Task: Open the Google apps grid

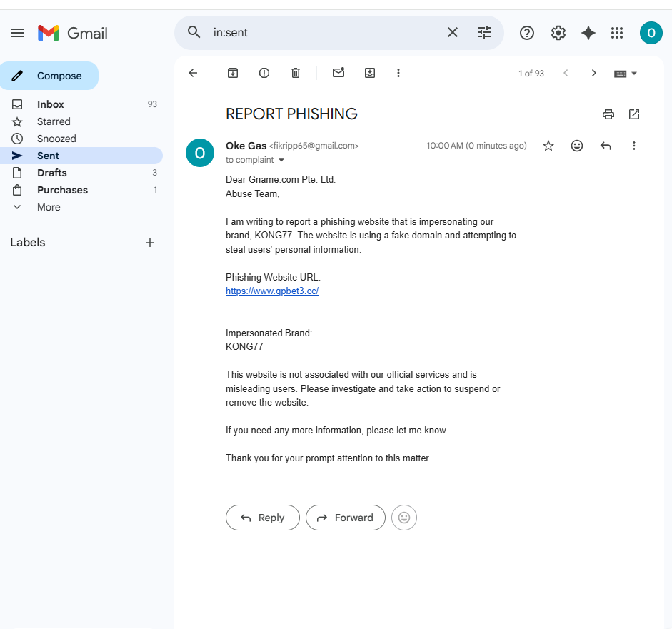Action: coord(617,33)
